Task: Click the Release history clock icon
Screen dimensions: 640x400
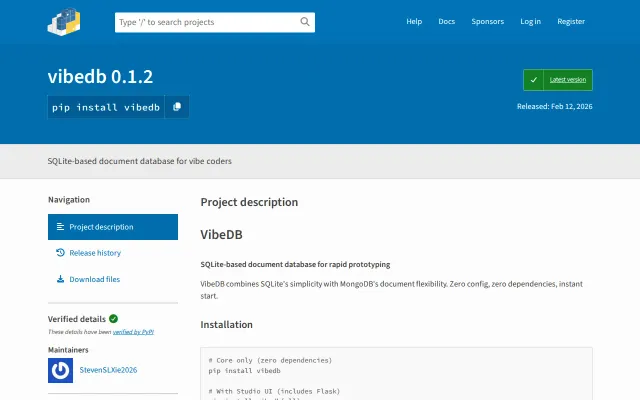Action: 60,253
